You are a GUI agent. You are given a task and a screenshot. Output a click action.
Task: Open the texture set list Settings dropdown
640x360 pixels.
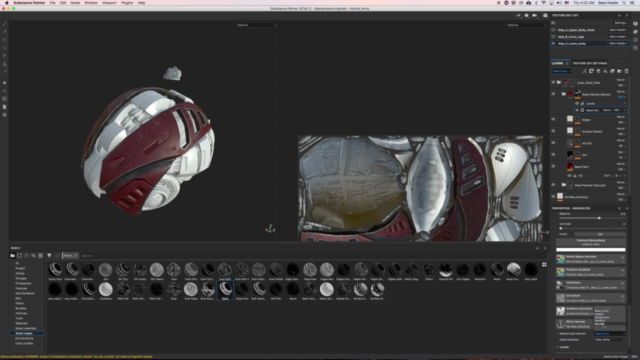620,23
